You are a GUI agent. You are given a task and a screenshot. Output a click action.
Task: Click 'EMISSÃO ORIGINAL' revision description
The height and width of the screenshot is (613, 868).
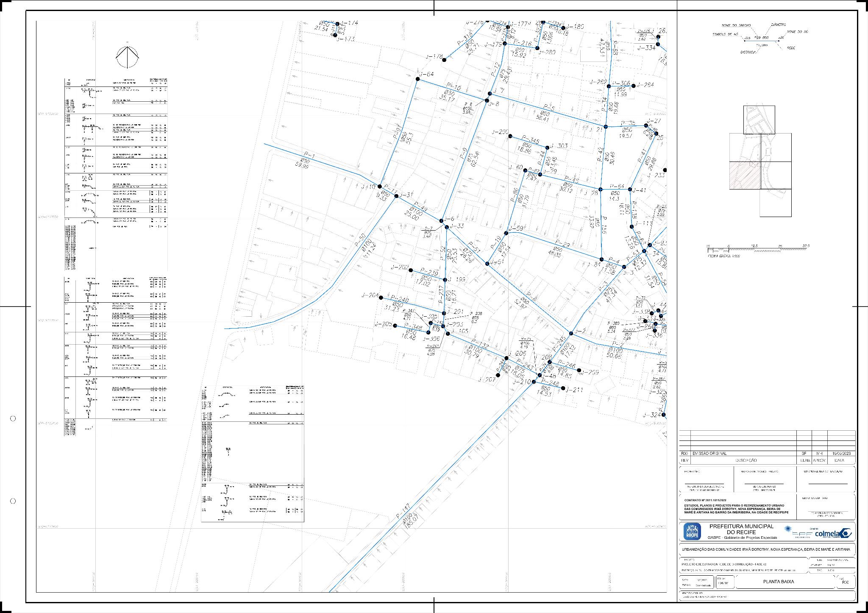(709, 454)
